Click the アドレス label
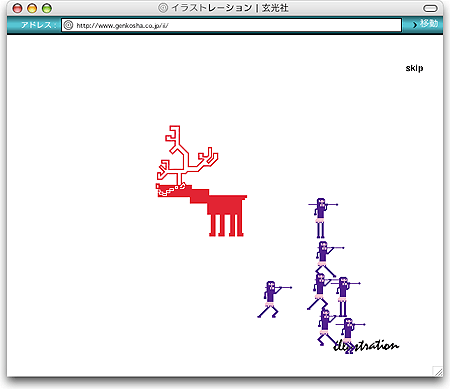The image size is (450, 389). (x=36, y=25)
